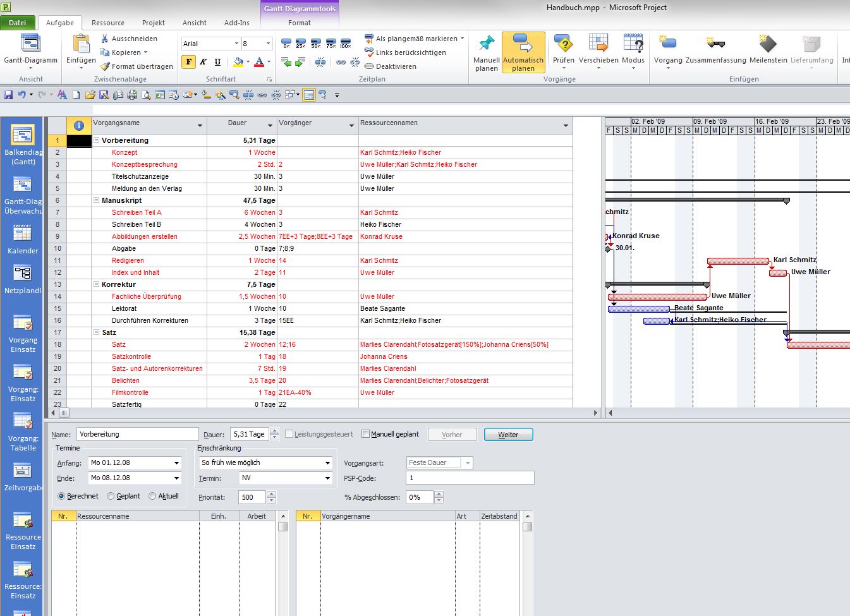Open Netzplandiagramm in the view bar
Viewport: 850px width, 616px height.
click(23, 280)
